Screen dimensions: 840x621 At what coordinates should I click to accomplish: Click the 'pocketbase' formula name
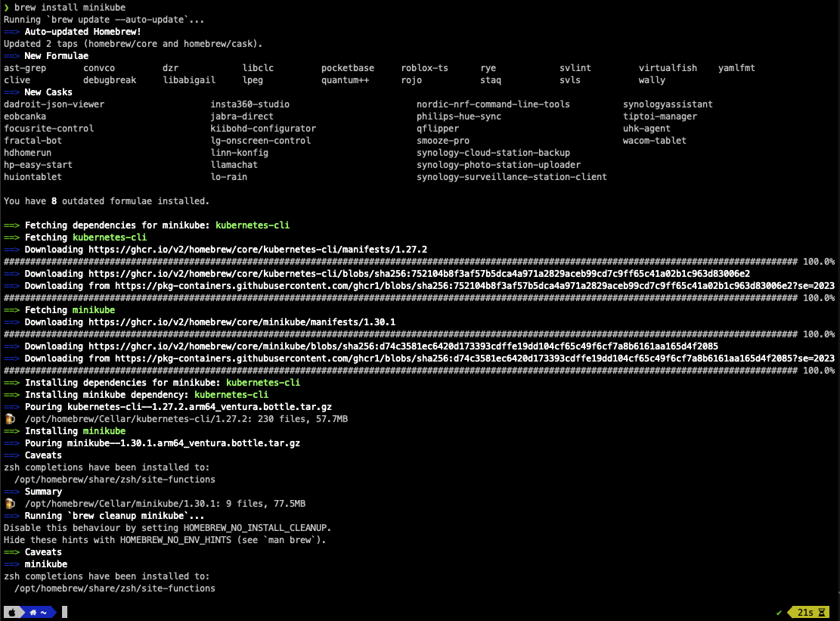coord(348,68)
